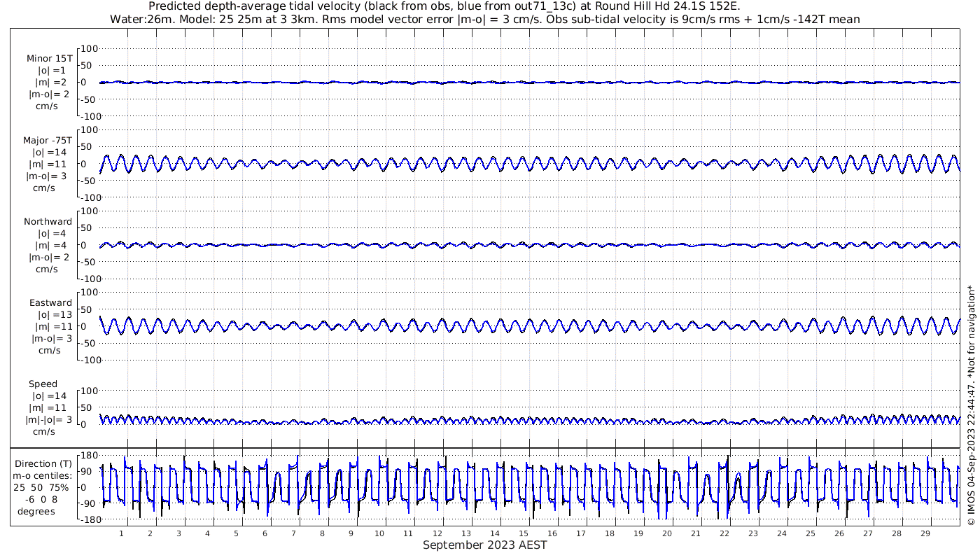Click the '25 50 75%' centile header

click(x=41, y=487)
